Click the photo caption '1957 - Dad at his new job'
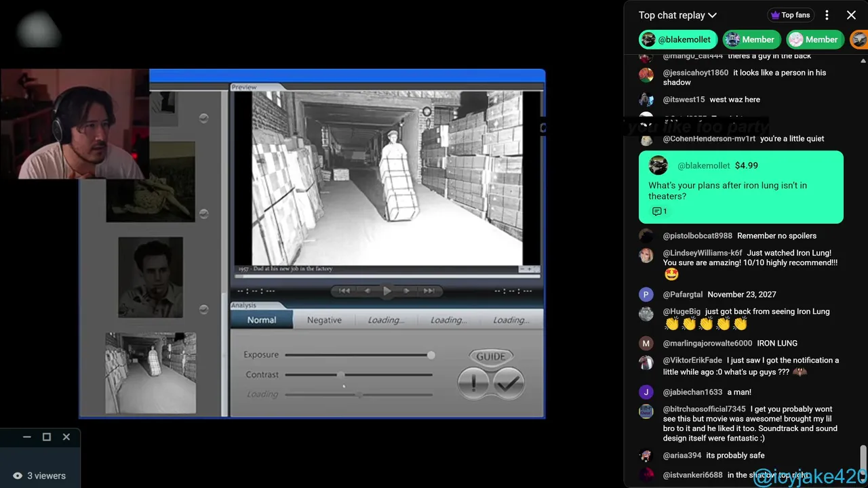 [x=285, y=269]
